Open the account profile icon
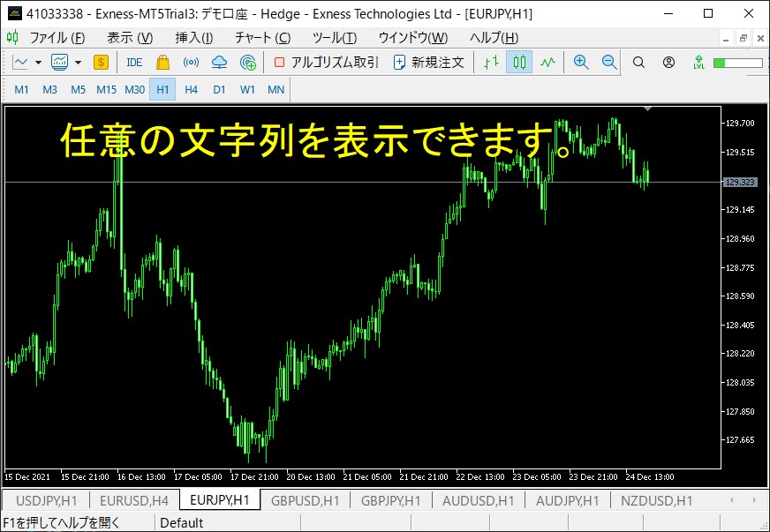 tap(668, 63)
